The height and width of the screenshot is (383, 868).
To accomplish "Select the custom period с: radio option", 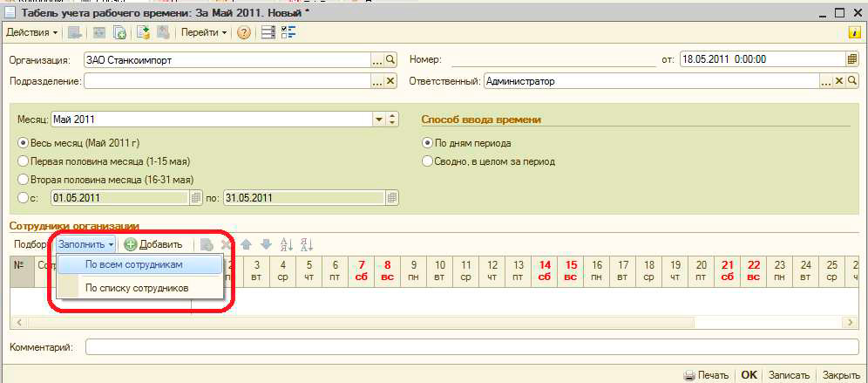I will pos(23,198).
